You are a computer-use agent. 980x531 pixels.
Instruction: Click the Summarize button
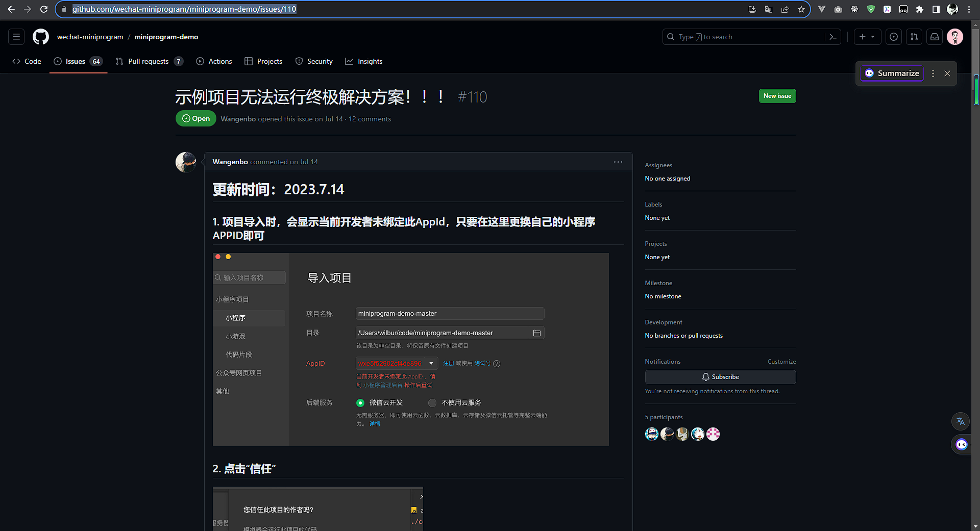click(x=892, y=73)
